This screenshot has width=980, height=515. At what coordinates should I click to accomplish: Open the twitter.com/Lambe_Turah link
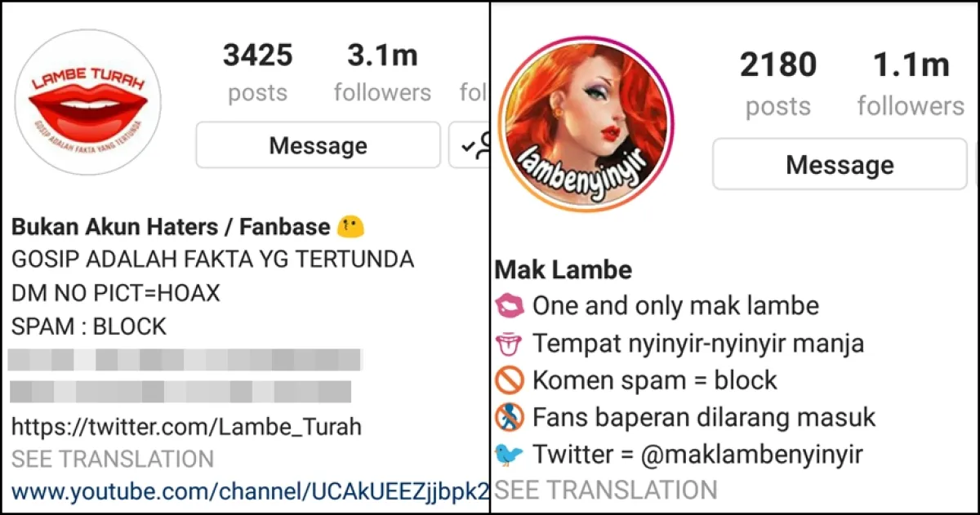point(186,426)
